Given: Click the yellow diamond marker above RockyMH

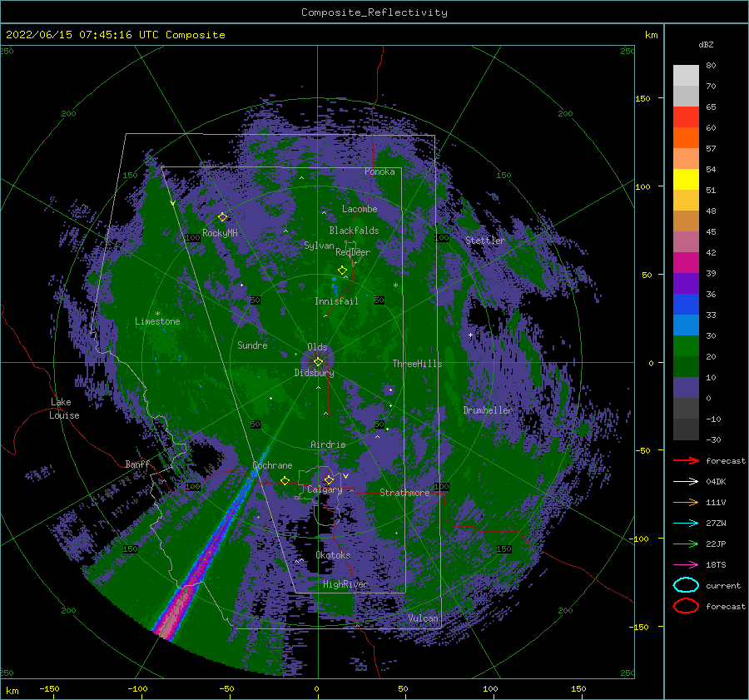Looking at the screenshot, I should pyautogui.click(x=222, y=217).
